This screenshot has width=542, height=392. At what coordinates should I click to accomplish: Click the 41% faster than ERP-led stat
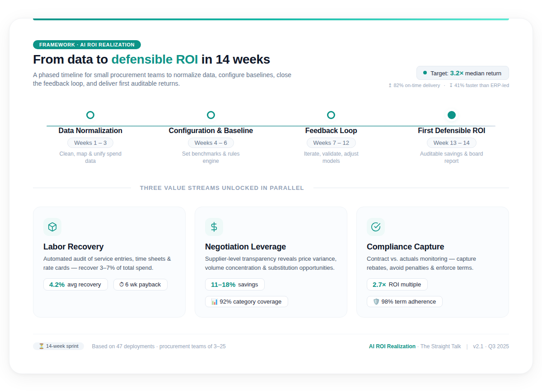[x=479, y=85]
